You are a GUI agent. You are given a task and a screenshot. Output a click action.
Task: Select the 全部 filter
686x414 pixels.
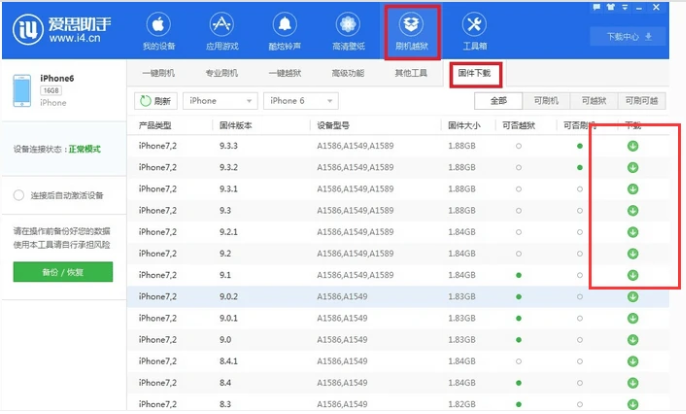(498, 101)
